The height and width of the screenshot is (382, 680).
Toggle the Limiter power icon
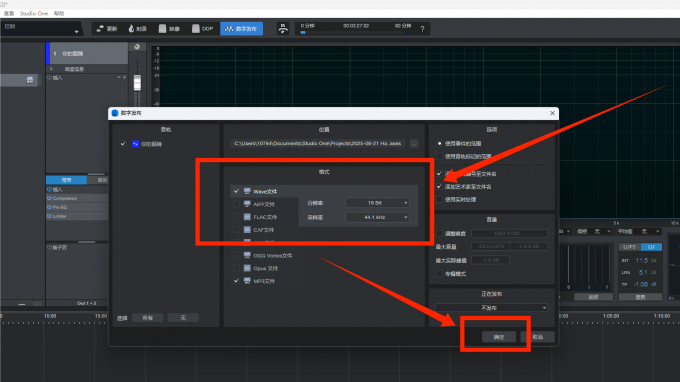point(49,216)
